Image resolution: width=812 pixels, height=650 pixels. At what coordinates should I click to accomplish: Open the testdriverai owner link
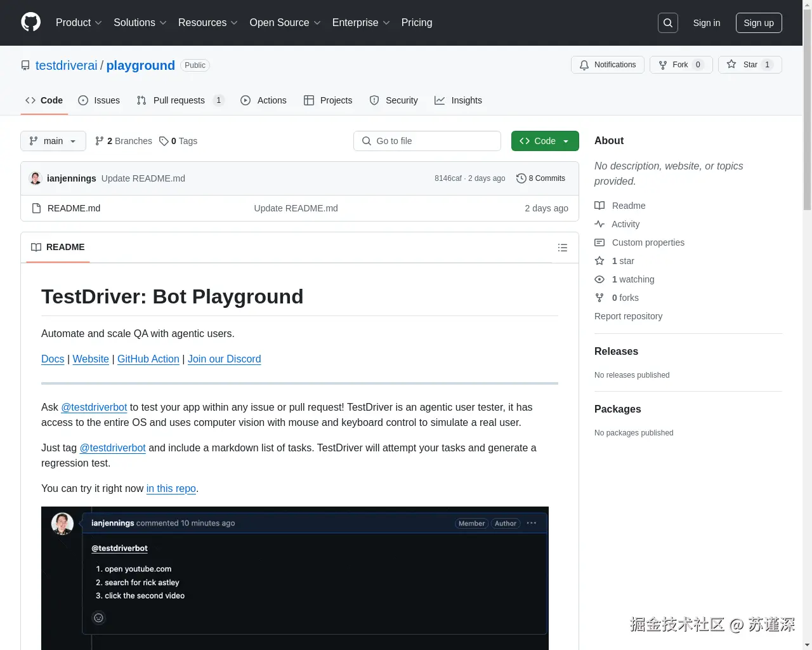(x=67, y=65)
